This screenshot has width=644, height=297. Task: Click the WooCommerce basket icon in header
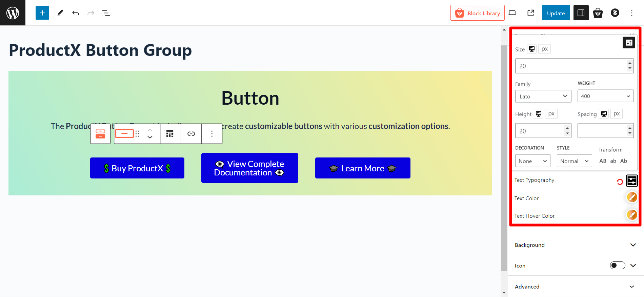[x=598, y=13]
